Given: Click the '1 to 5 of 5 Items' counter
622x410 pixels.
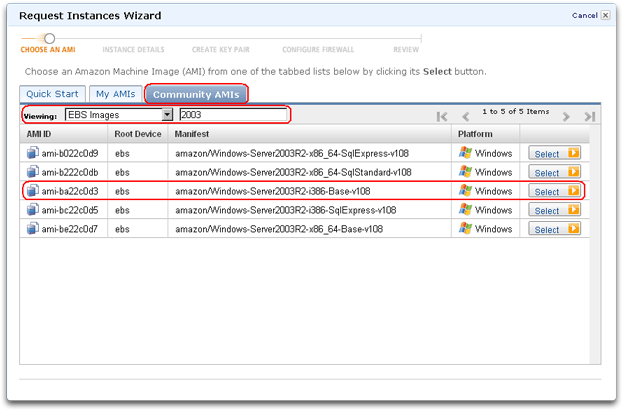Looking at the screenshot, I should coord(516,111).
